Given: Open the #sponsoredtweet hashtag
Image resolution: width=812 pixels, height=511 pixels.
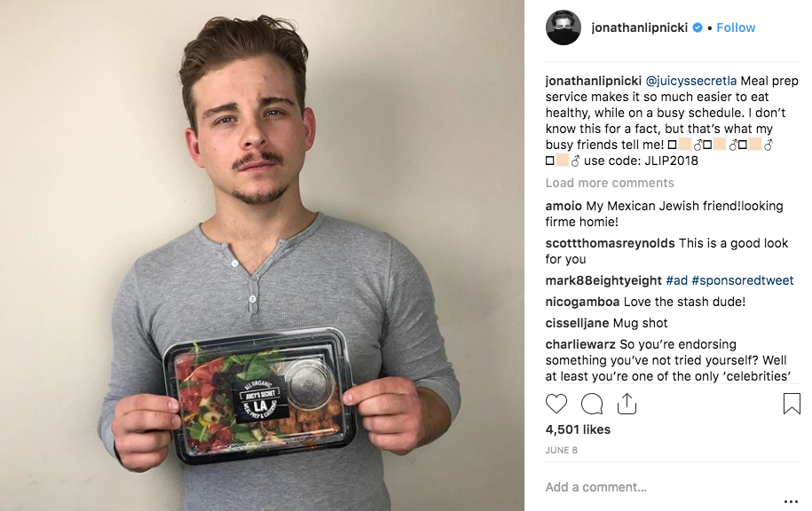Looking at the screenshot, I should 742,280.
